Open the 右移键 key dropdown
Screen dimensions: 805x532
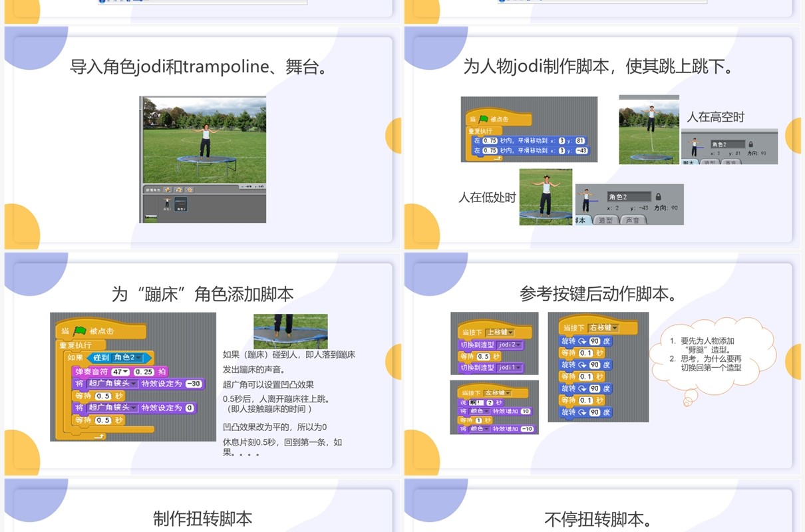tap(605, 328)
